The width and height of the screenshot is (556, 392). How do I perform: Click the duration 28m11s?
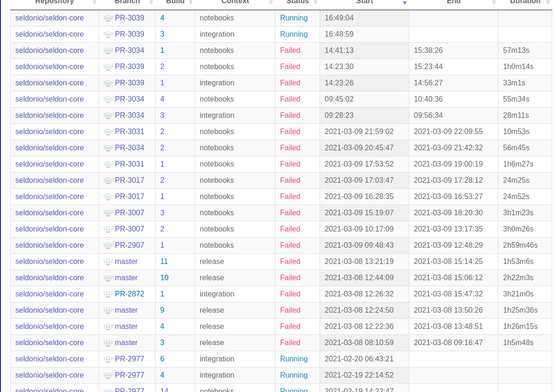[516, 116]
